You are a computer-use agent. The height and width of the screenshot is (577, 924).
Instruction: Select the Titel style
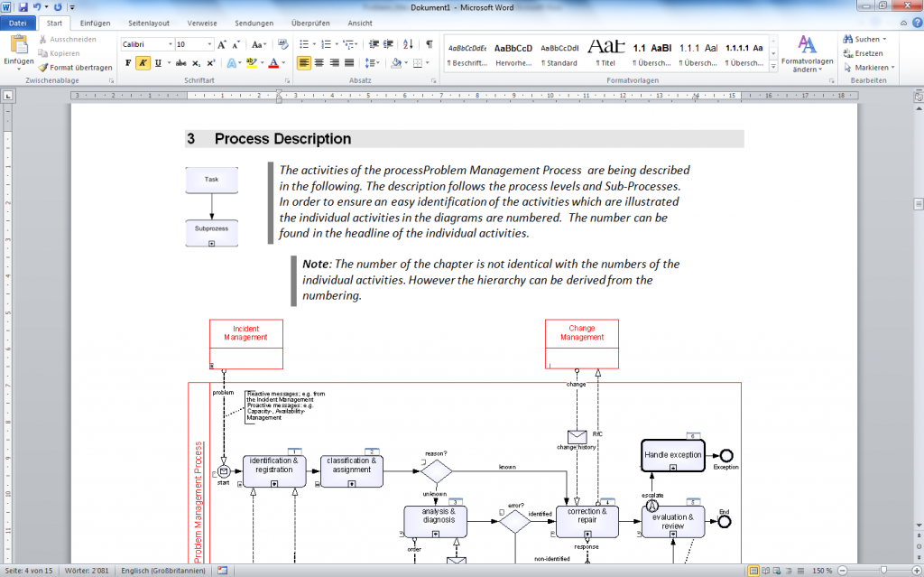(x=605, y=54)
